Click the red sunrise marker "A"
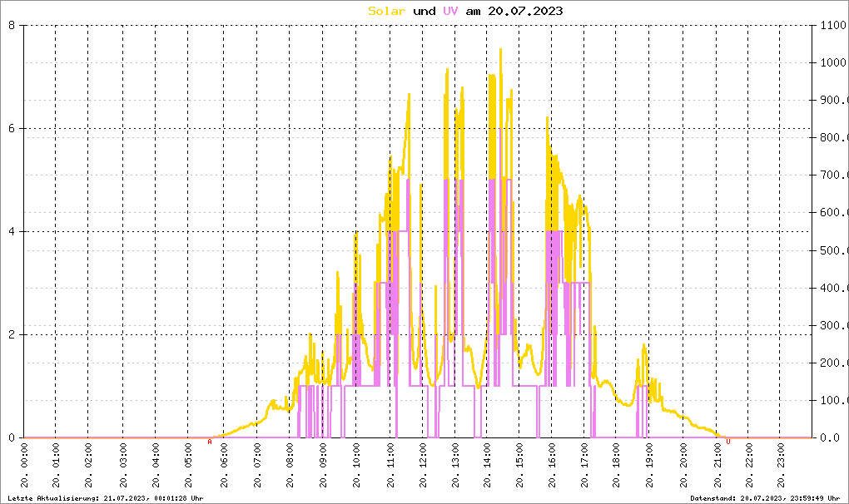This screenshot has height=504, width=849. pos(210,442)
